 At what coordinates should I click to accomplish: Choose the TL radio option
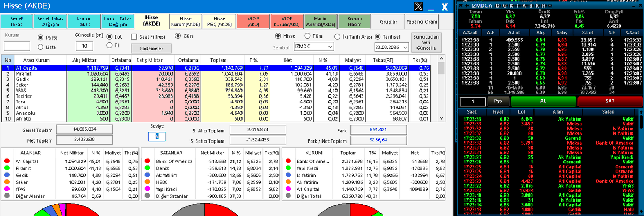(x=111, y=45)
